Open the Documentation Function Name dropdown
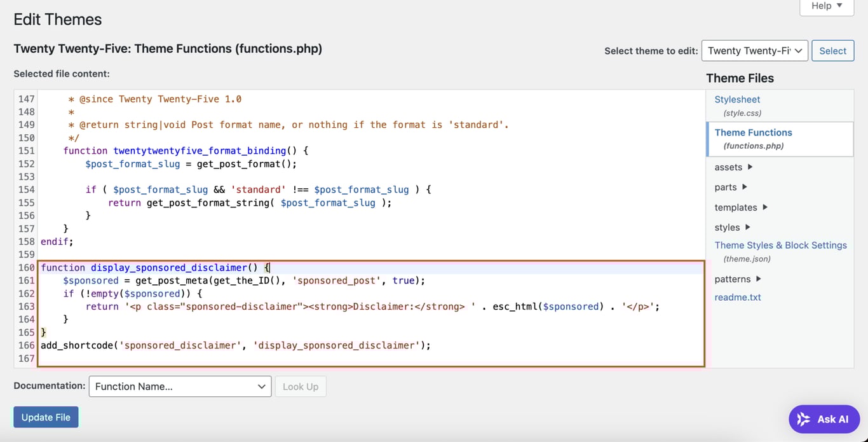The image size is (868, 442). (180, 386)
